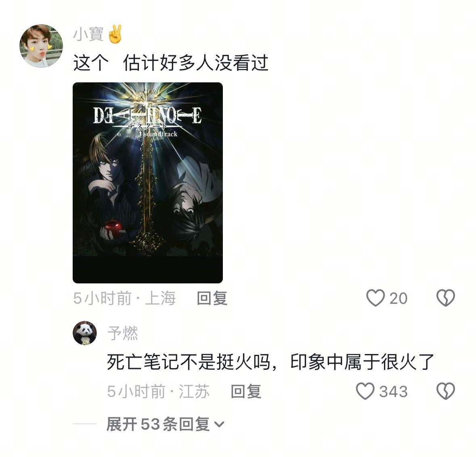Like 小寶's comment with the heart icon
This screenshot has height=457, width=476.
coord(375,298)
